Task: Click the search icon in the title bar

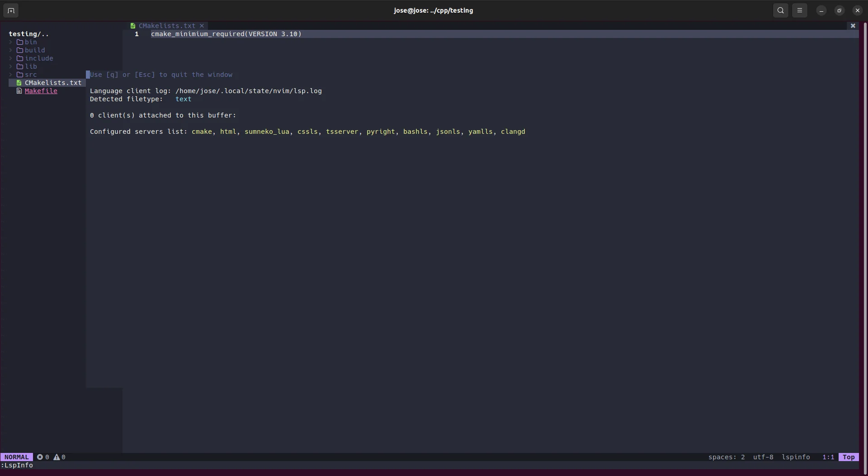Action: [x=780, y=10]
